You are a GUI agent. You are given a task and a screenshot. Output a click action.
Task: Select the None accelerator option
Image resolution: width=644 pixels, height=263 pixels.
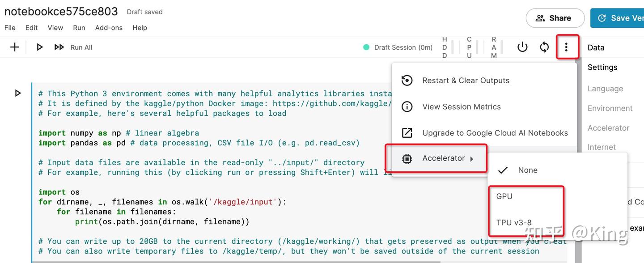click(527, 170)
